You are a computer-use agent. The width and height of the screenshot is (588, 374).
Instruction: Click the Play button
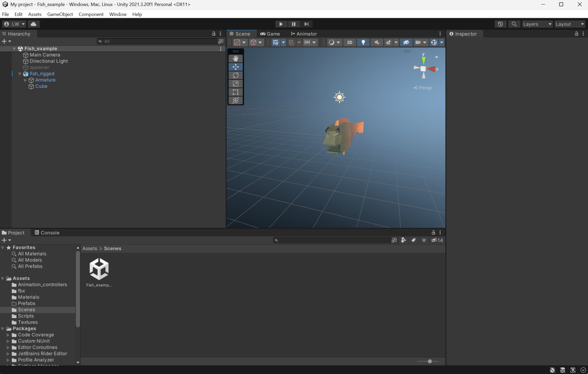pos(281,24)
